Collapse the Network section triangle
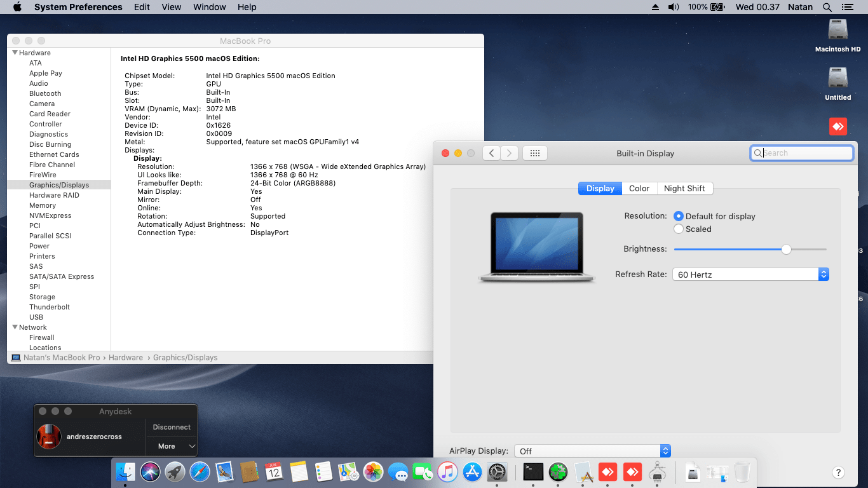This screenshot has width=868, height=488. click(x=15, y=327)
